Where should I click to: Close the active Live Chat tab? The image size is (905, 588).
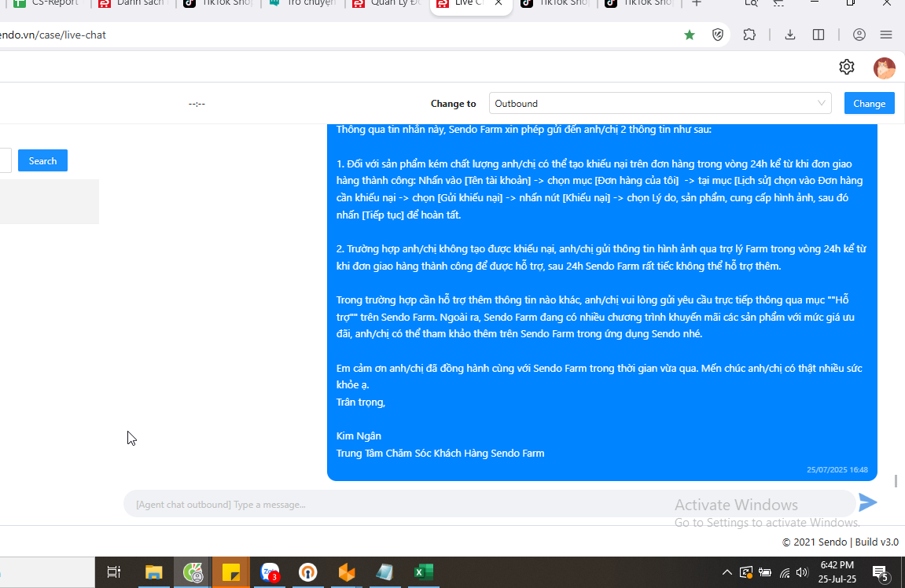498,3
